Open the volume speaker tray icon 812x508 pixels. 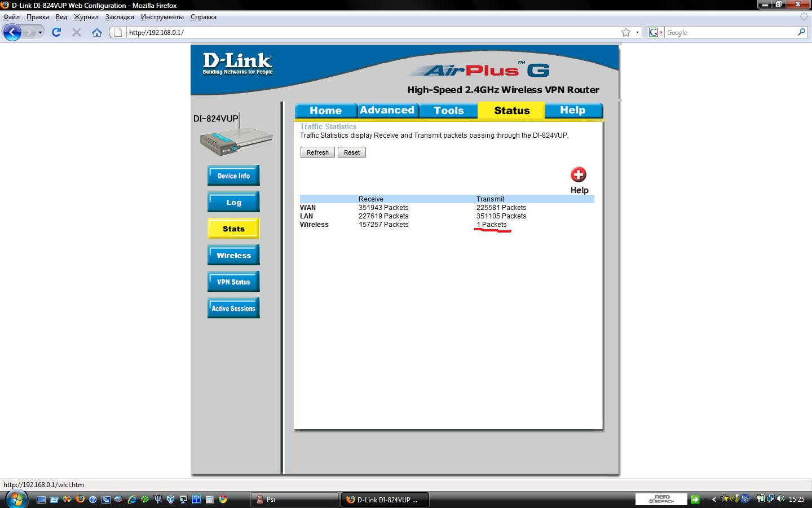coord(780,499)
